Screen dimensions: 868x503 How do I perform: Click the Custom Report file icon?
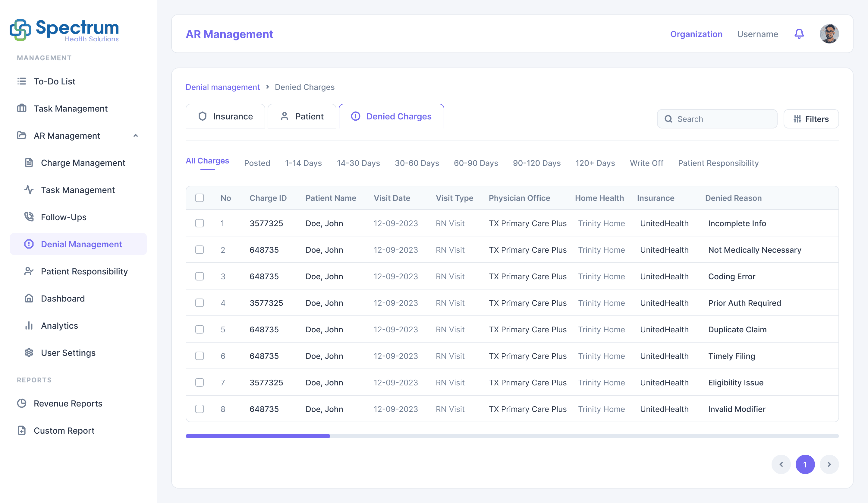(x=22, y=430)
